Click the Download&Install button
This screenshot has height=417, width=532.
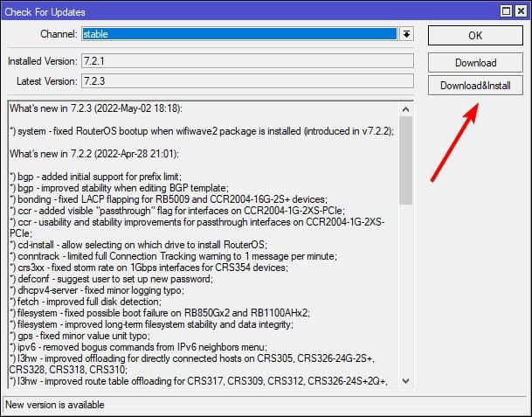click(475, 85)
